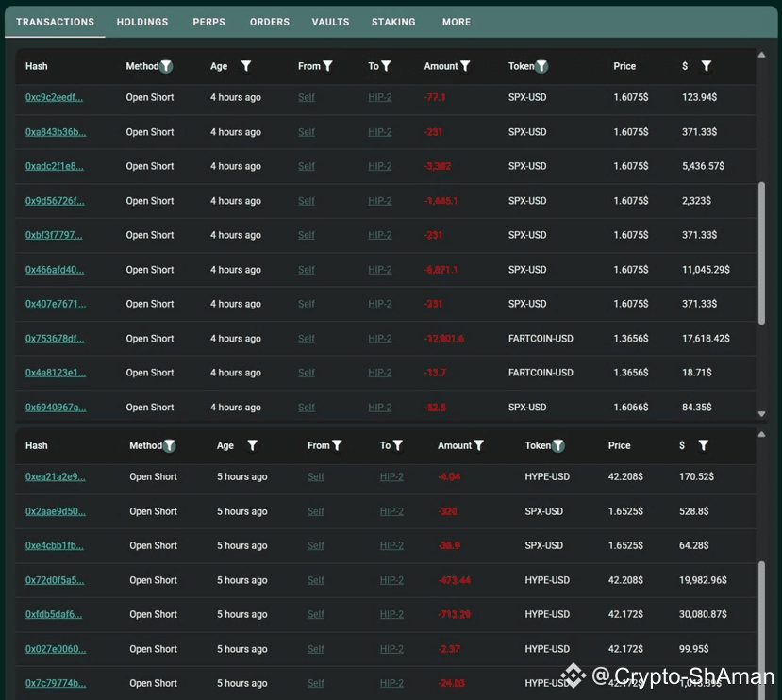
Task: Open the More tab menu
Action: pos(457,22)
